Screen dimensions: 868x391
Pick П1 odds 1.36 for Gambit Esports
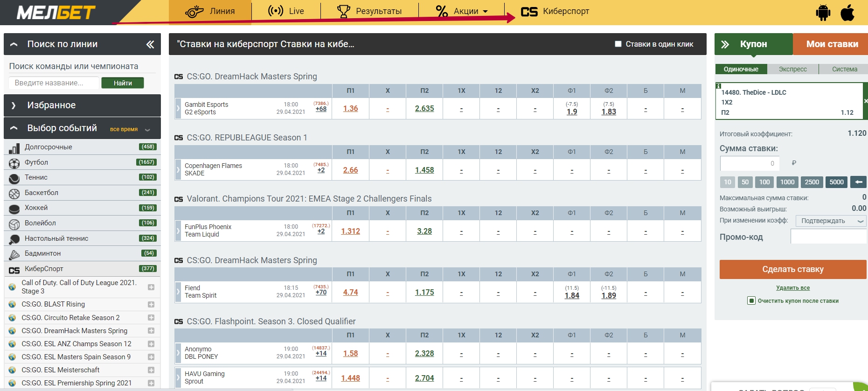[x=351, y=108]
